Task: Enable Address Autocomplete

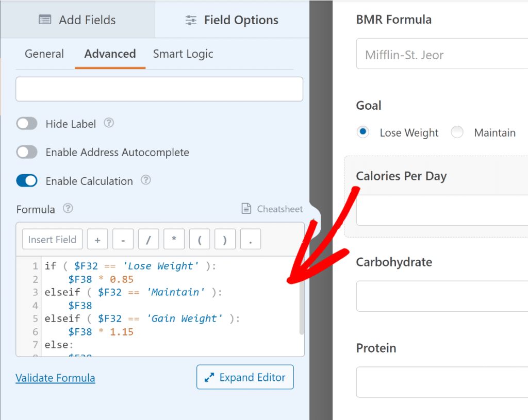Action: pos(26,152)
